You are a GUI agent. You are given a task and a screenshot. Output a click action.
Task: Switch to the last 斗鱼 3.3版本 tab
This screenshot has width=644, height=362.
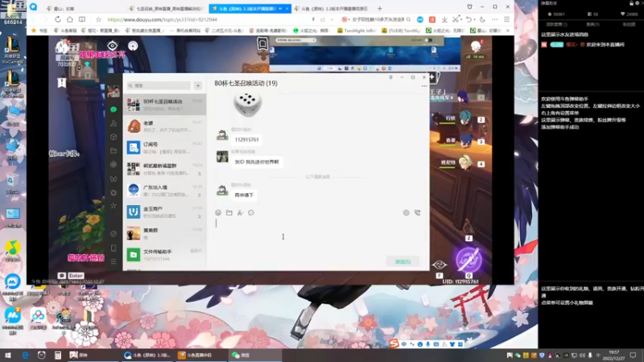click(x=332, y=8)
